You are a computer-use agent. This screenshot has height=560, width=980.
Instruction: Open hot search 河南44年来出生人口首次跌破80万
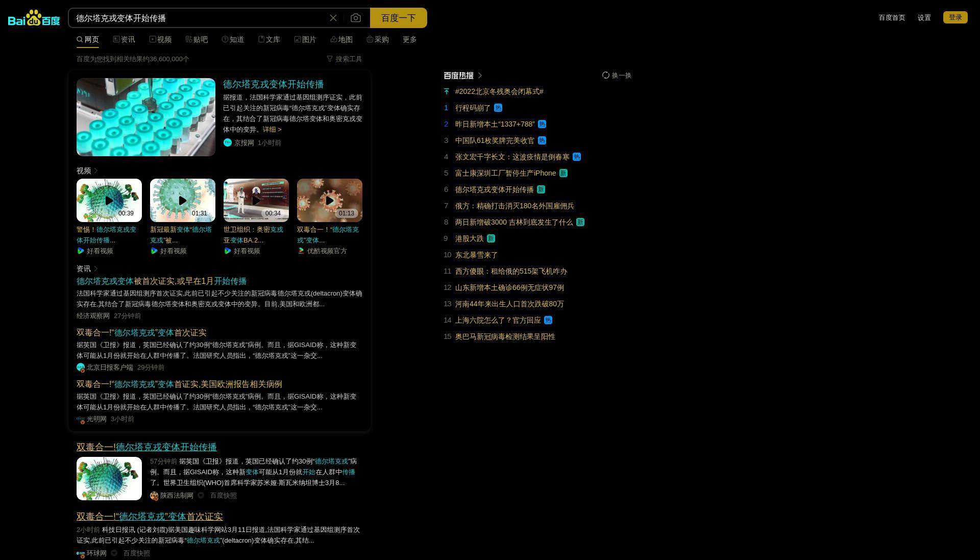tap(509, 304)
